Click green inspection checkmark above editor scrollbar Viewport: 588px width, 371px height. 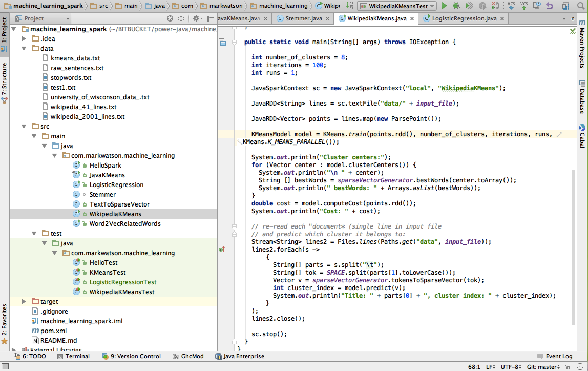pos(573,31)
